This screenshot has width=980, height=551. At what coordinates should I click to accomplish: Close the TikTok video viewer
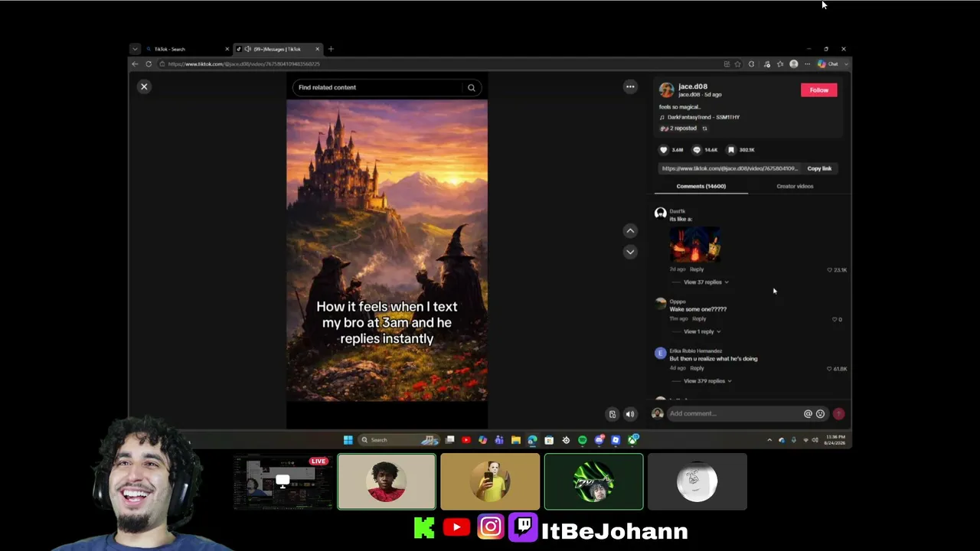tap(144, 86)
